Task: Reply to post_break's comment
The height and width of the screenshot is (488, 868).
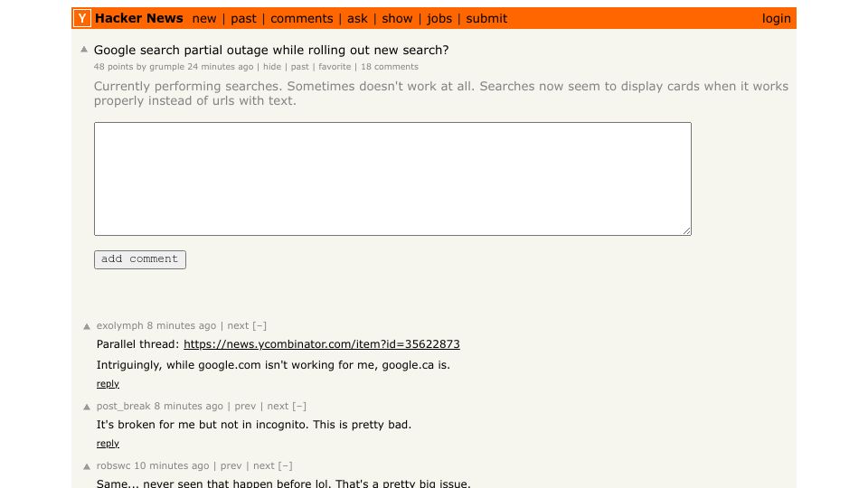Action: [108, 443]
